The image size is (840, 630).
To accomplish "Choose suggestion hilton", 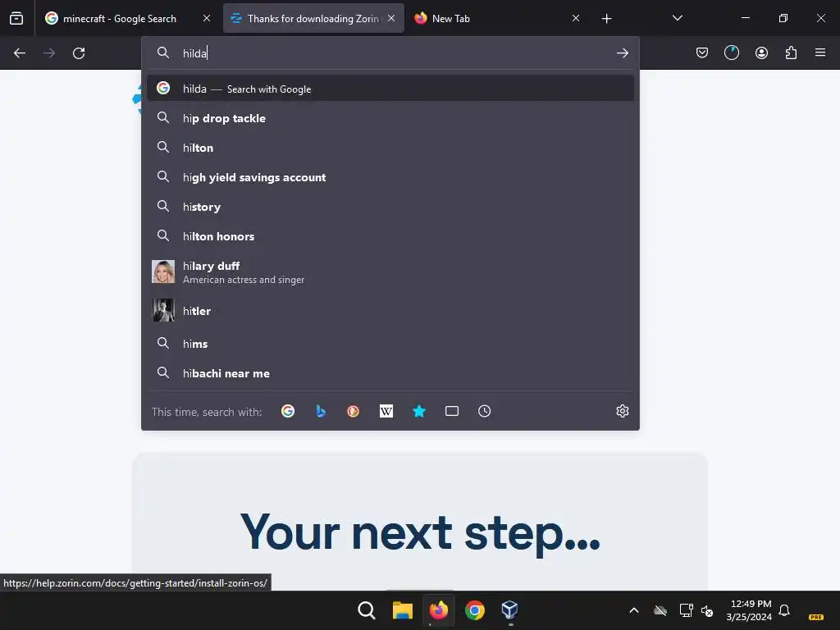I will [x=390, y=148].
